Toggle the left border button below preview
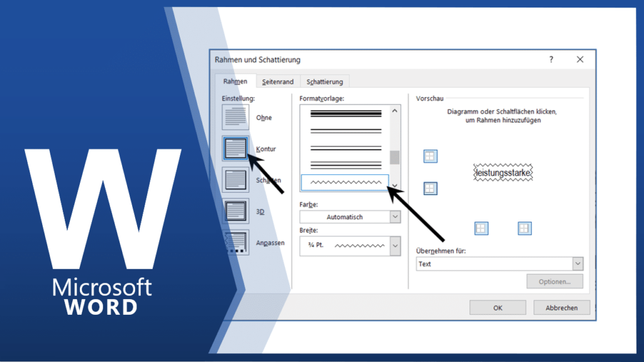644x362 pixels. click(x=481, y=228)
